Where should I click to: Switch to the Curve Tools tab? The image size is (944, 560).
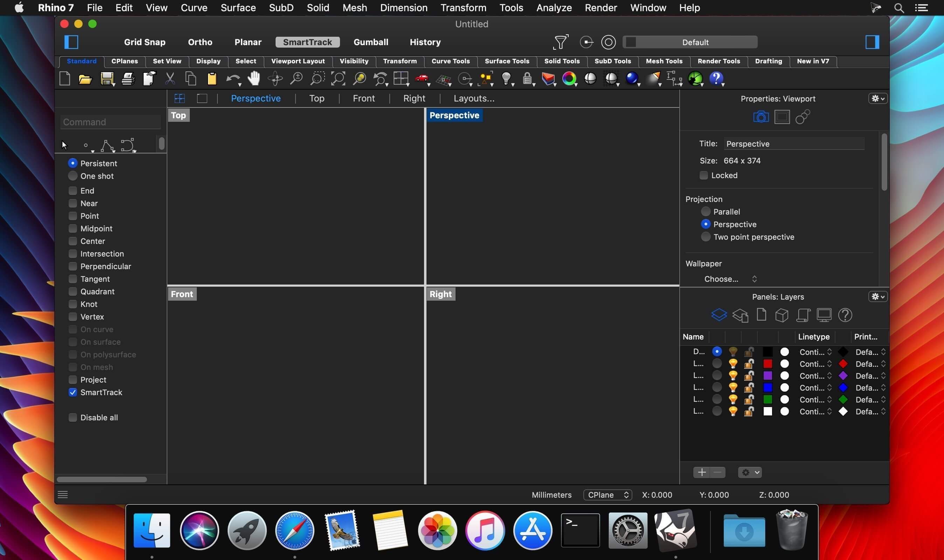coord(450,61)
